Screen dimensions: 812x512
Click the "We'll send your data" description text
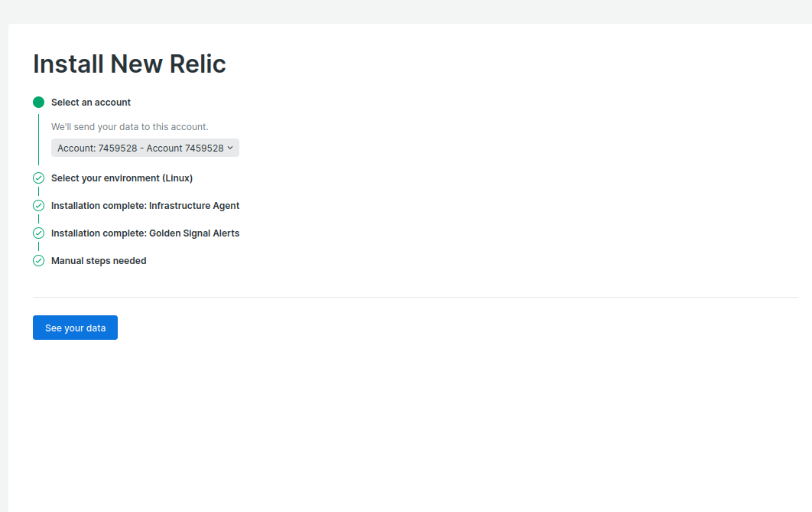pyautogui.click(x=129, y=127)
